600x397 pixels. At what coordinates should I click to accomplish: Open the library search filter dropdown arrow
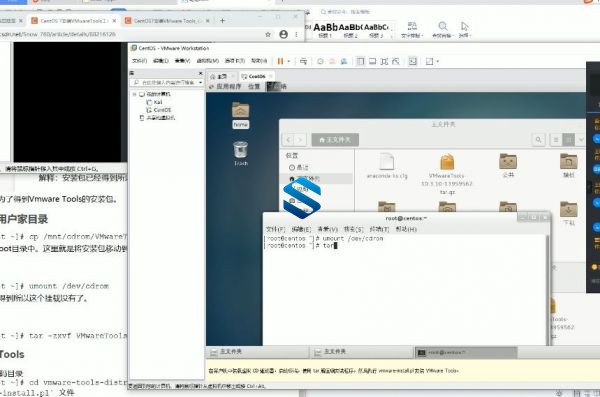point(201,83)
